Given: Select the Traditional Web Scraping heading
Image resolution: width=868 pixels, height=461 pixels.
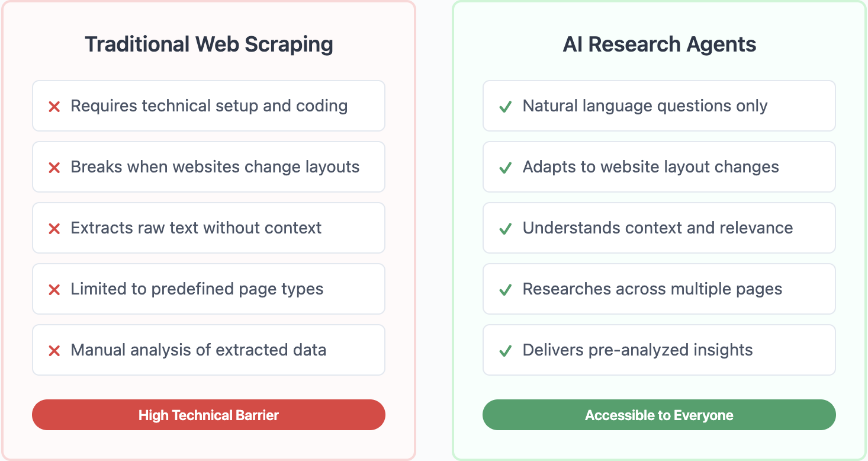Looking at the screenshot, I should [209, 44].
